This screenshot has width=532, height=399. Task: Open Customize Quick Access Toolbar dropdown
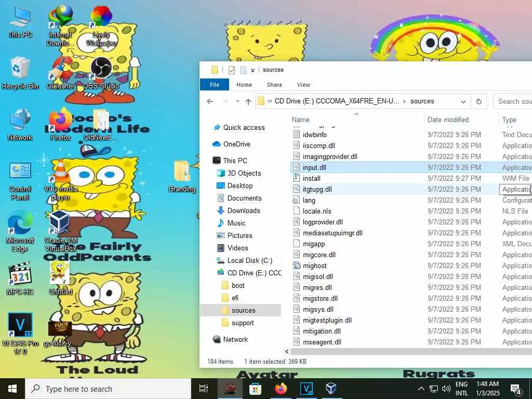[x=252, y=70]
